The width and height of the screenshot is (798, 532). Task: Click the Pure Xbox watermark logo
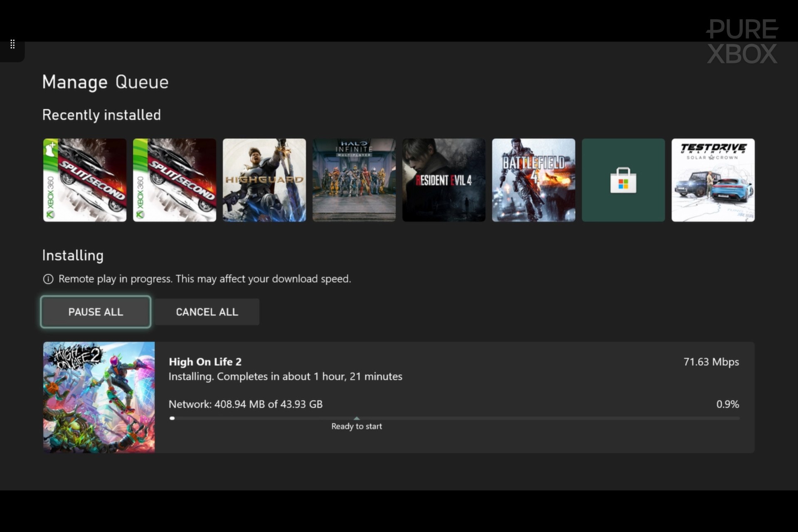(x=742, y=42)
